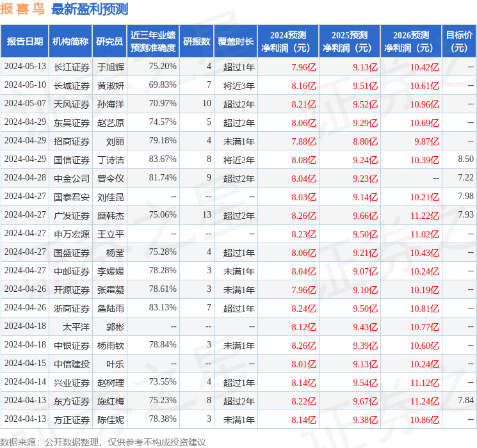Click the 最新盈利预测 heading
The image size is (477, 448).
90,9
